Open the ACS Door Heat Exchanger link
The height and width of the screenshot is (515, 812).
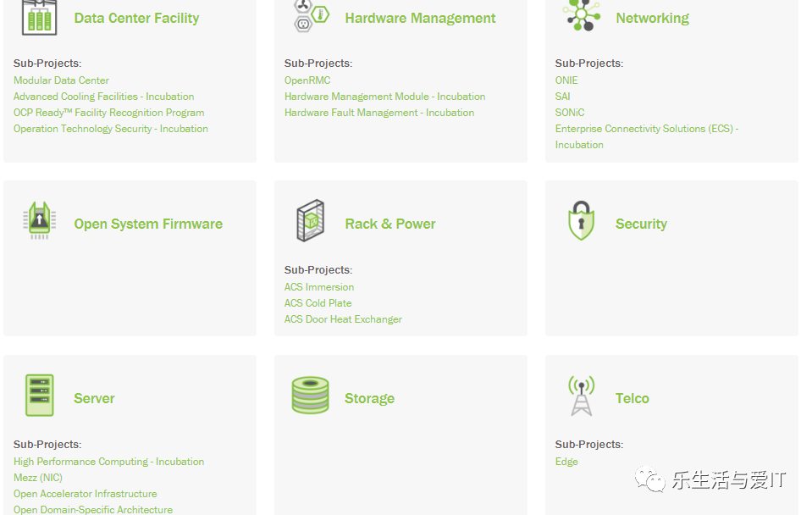[343, 319]
